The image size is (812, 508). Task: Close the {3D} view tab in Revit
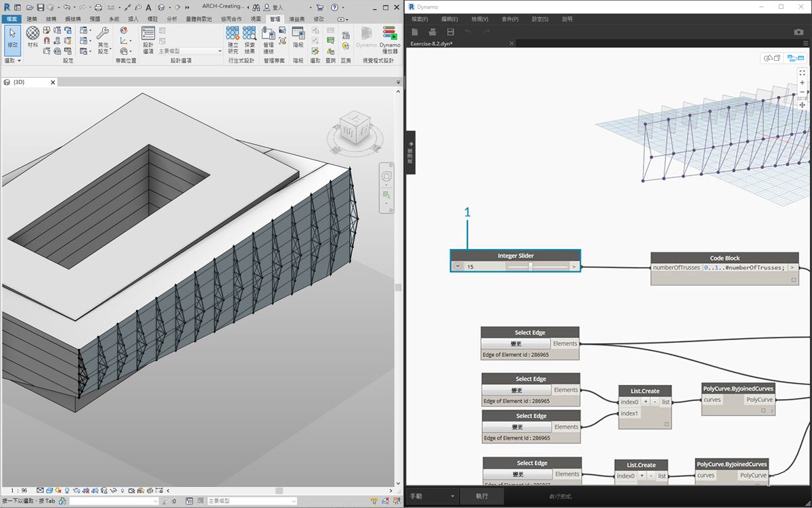point(52,83)
